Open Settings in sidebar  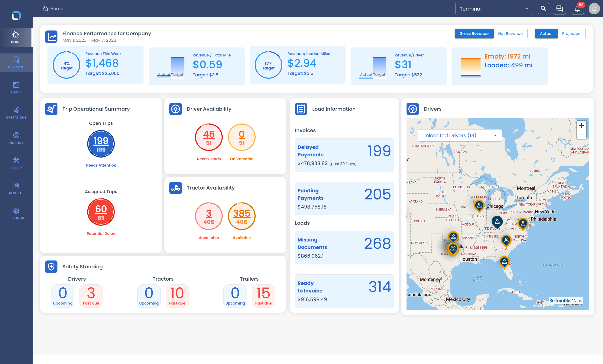click(x=16, y=214)
